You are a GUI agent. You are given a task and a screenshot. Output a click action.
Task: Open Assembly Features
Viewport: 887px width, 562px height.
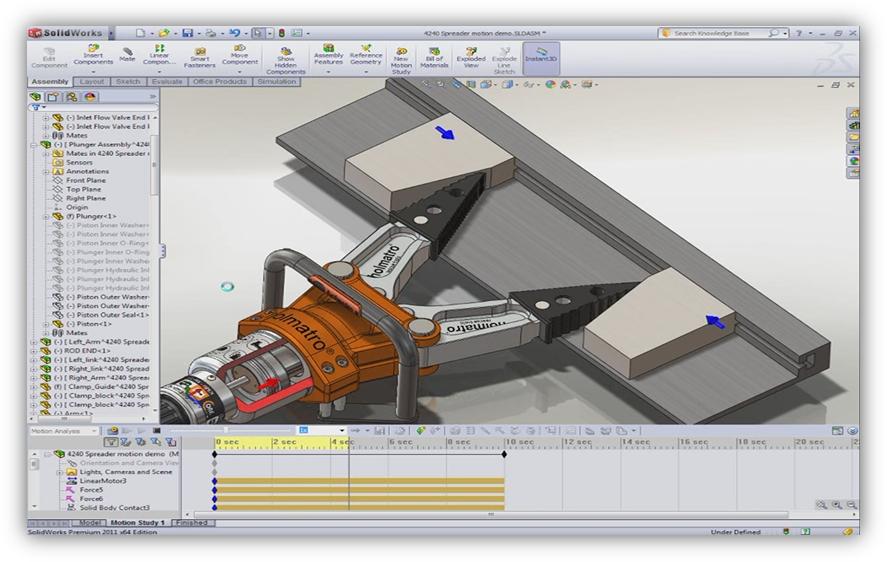(x=328, y=54)
